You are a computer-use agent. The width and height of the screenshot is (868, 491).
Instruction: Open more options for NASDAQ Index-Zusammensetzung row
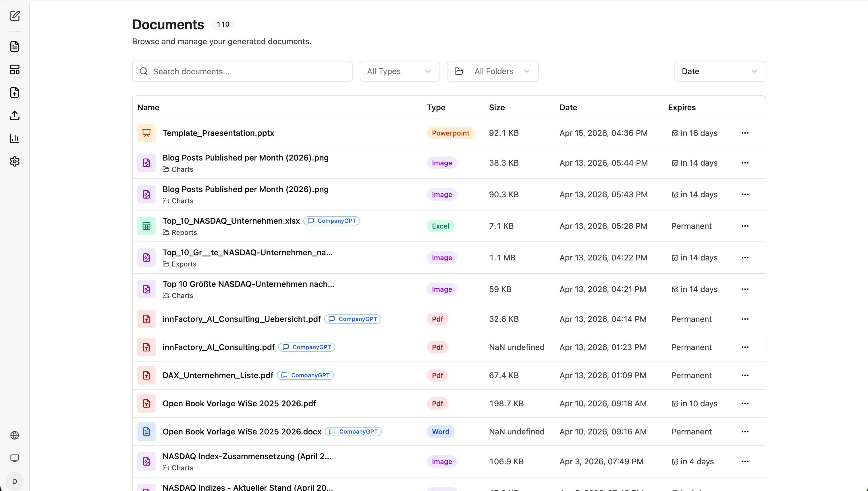(x=745, y=462)
